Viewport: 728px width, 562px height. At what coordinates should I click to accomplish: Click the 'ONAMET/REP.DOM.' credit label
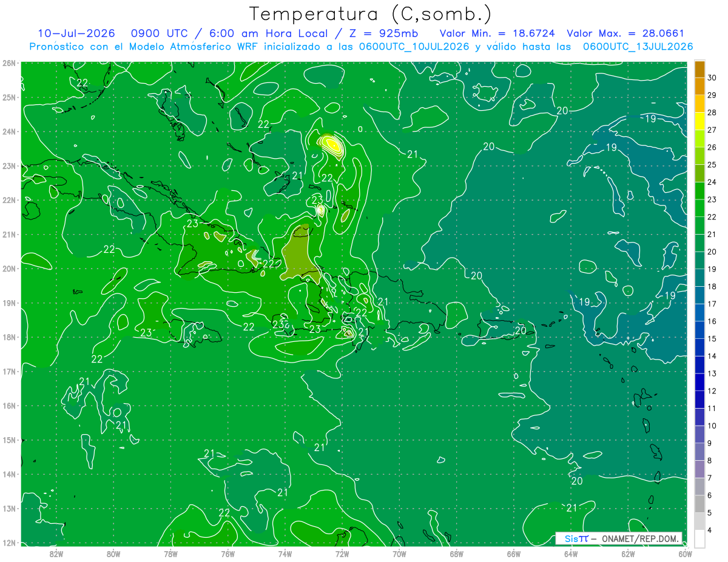tap(639, 538)
